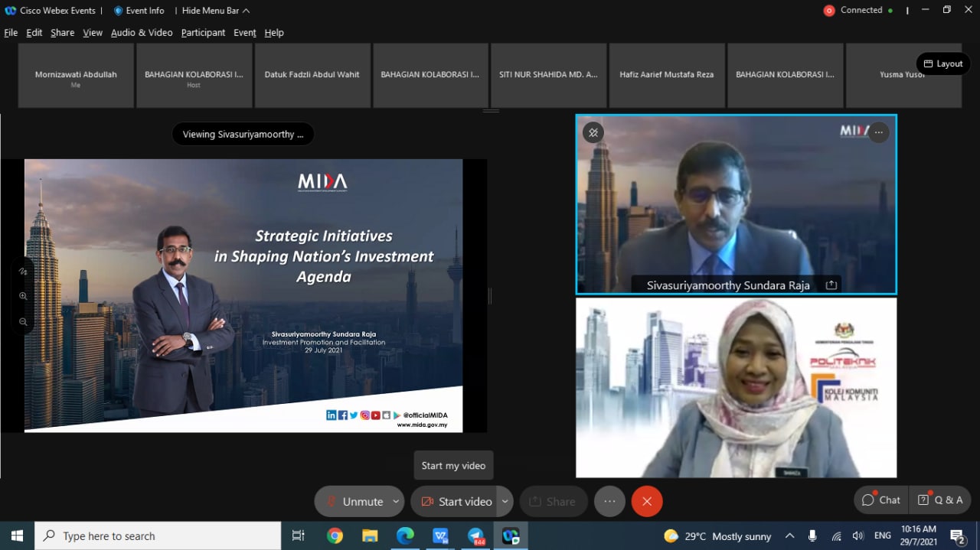Image resolution: width=980 pixels, height=550 pixels.
Task: Open more options on Sivasuriyamoorthy's video
Action: pos(878,132)
